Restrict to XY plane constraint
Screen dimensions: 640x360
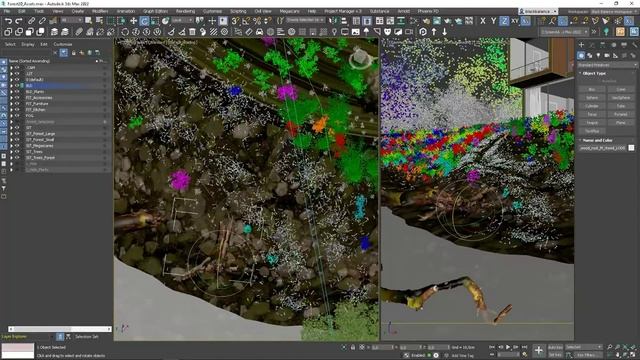[515, 20]
